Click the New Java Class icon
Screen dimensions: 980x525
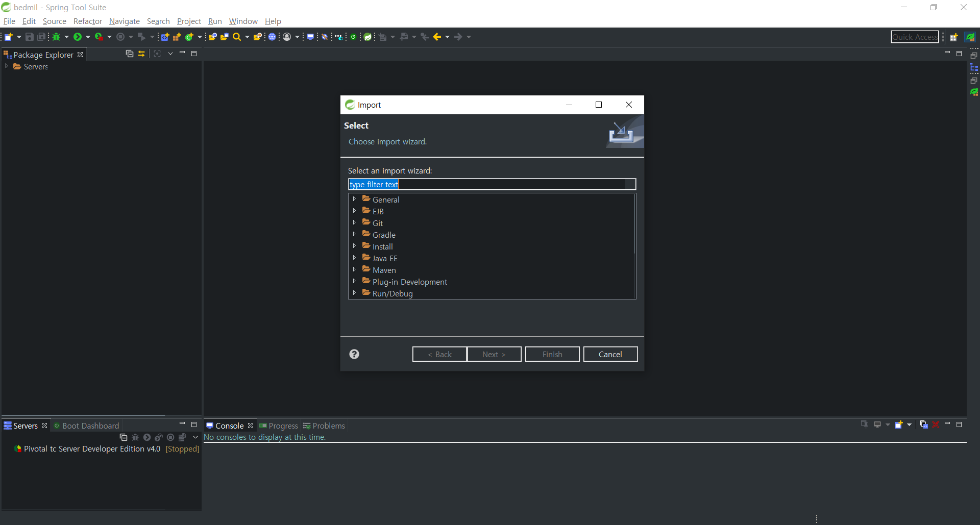pos(189,37)
